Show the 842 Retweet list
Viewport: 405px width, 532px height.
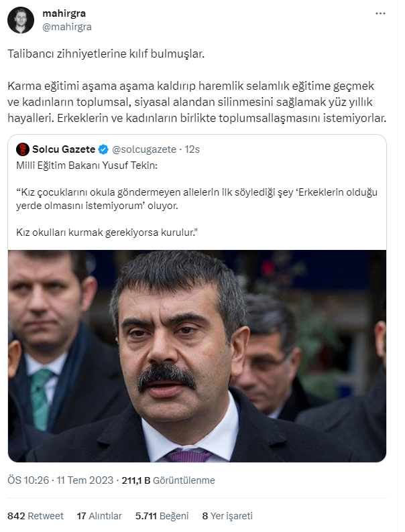tap(36, 516)
